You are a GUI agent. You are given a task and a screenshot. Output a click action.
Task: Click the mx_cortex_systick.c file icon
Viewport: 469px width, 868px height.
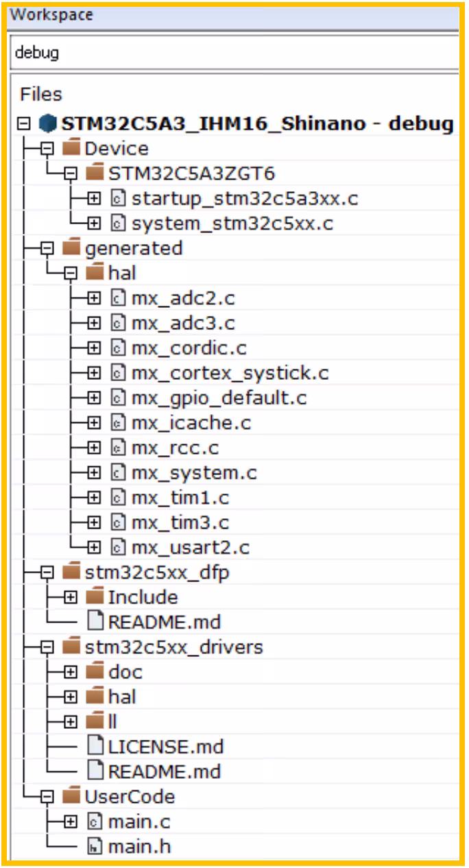[118, 373]
